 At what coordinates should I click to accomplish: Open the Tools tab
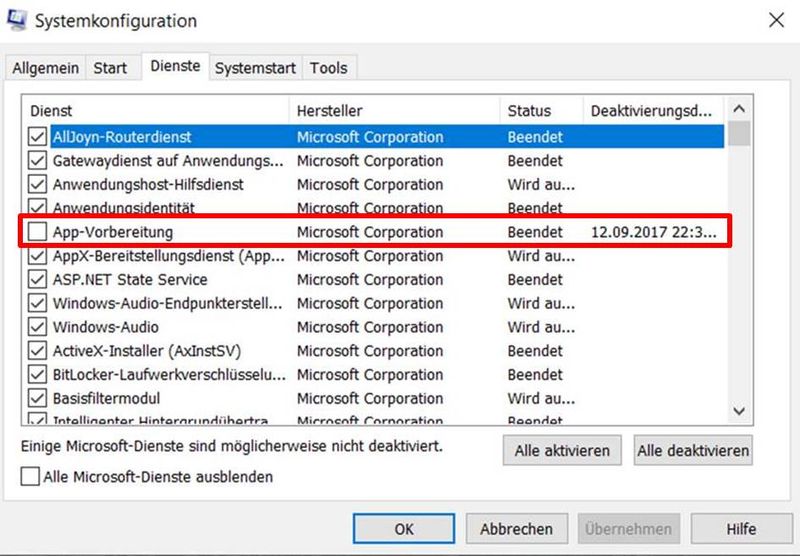tap(329, 68)
